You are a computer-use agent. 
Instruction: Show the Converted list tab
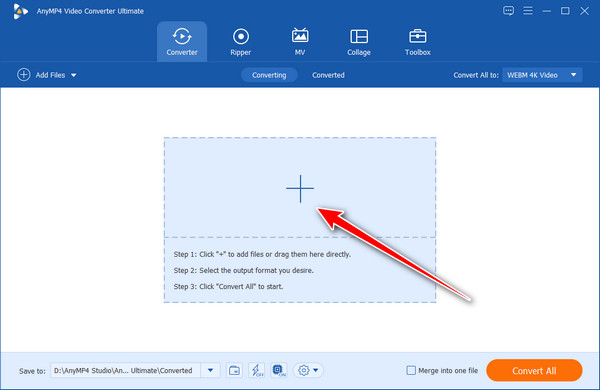point(328,75)
